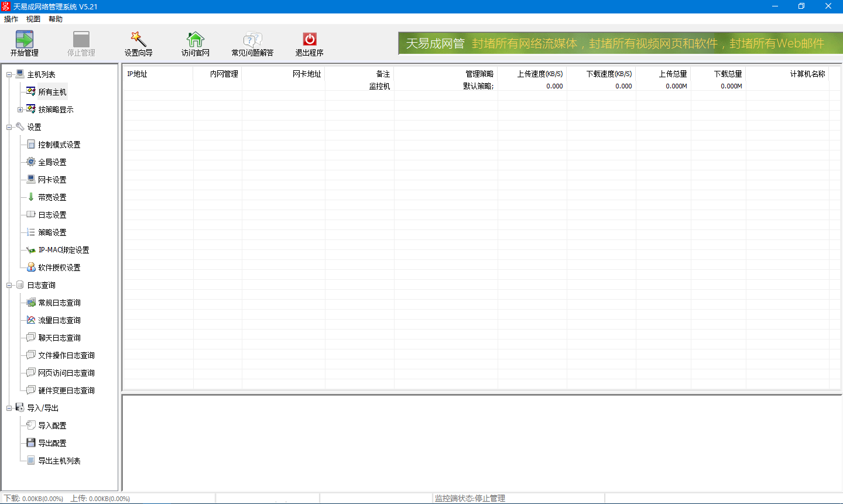
Task: Click the 下载总量 column header
Action: click(x=719, y=74)
